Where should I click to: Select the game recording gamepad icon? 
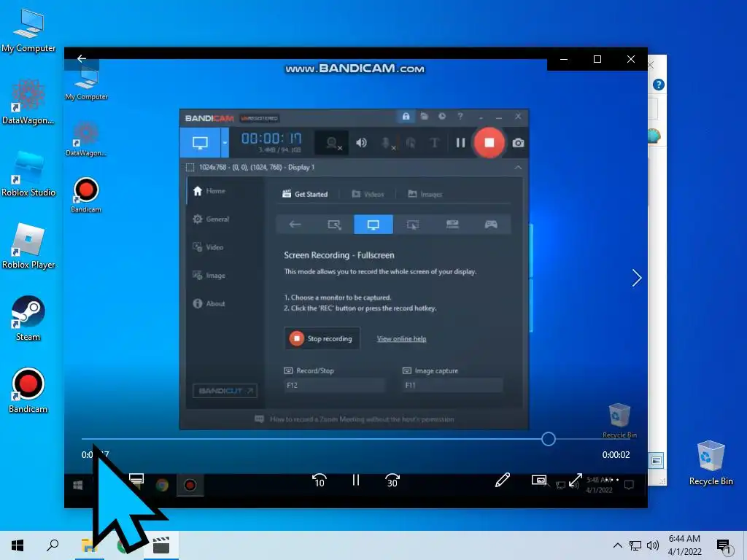tap(491, 225)
